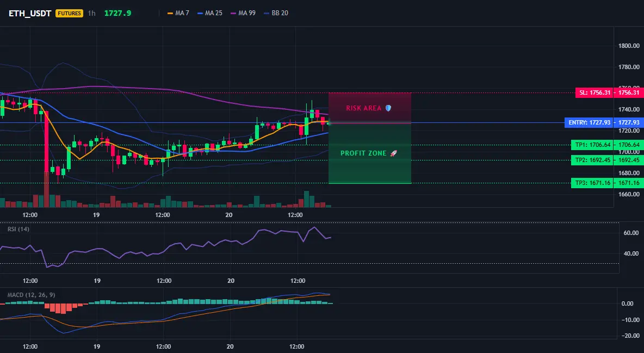Click the 1720.00 price axis label
644x353 pixels.
point(629,131)
